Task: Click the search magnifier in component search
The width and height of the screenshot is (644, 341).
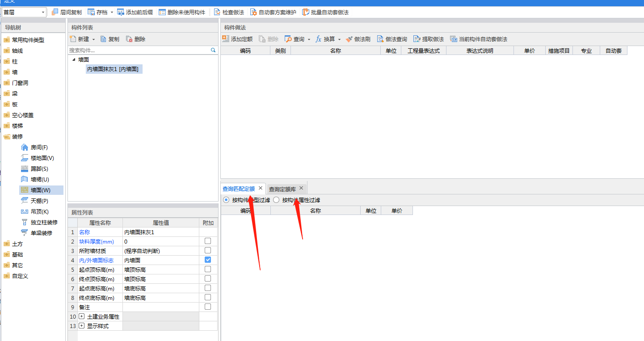Action: [x=213, y=50]
